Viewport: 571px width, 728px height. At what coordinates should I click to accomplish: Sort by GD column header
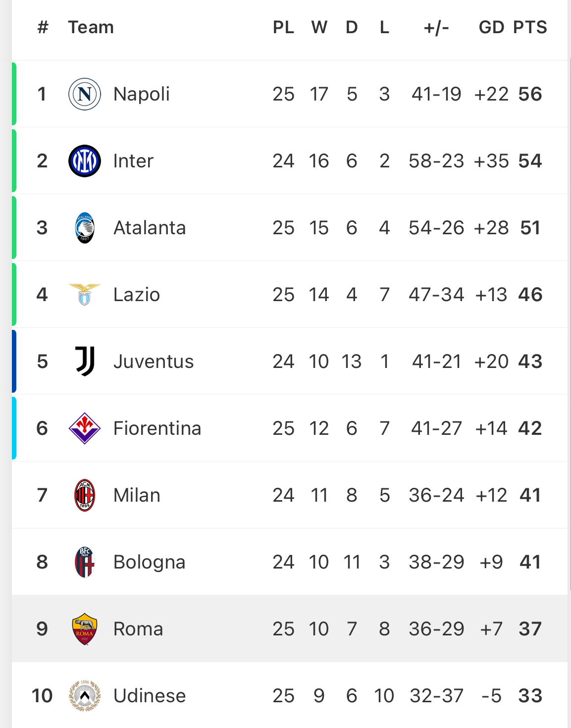coord(491,27)
